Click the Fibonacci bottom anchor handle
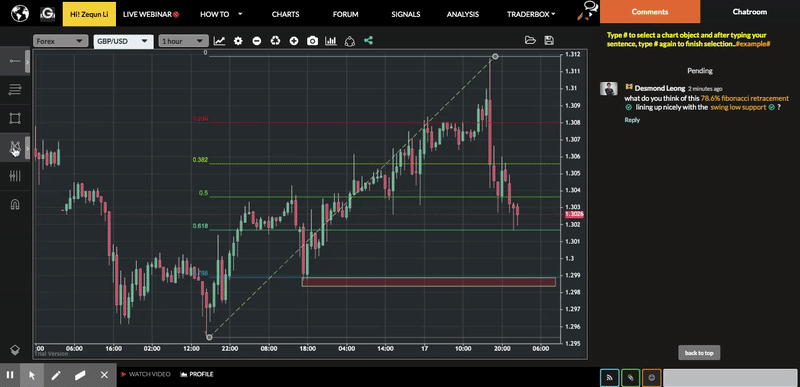Viewport: 800px width, 387px height. [x=209, y=337]
